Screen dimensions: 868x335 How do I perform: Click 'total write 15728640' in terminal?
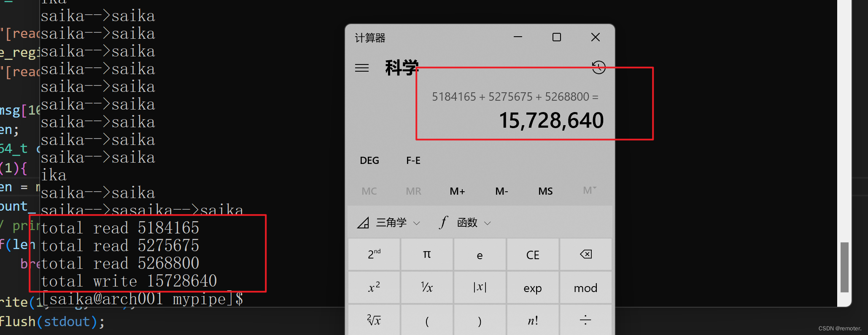pos(129,281)
